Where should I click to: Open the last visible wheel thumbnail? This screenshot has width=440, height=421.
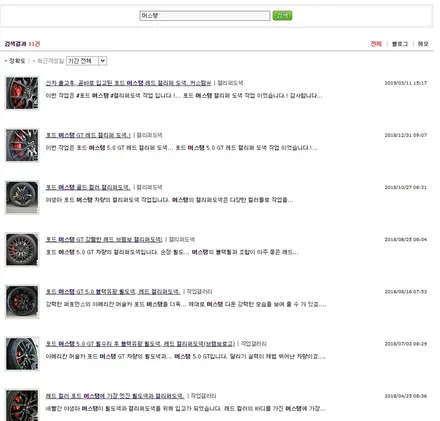tap(22, 405)
